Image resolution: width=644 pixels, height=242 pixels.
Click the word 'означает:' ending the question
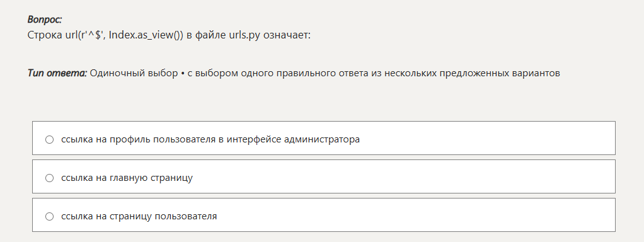click(x=287, y=35)
